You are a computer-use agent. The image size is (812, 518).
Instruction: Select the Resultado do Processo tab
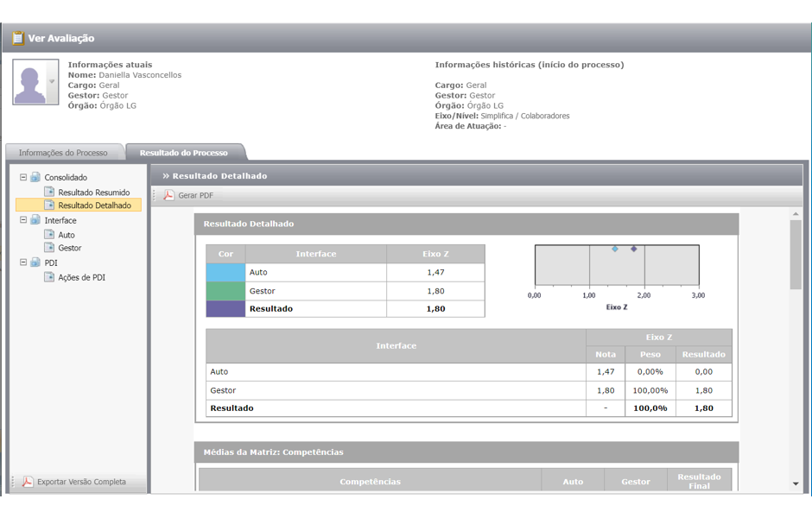pos(183,153)
